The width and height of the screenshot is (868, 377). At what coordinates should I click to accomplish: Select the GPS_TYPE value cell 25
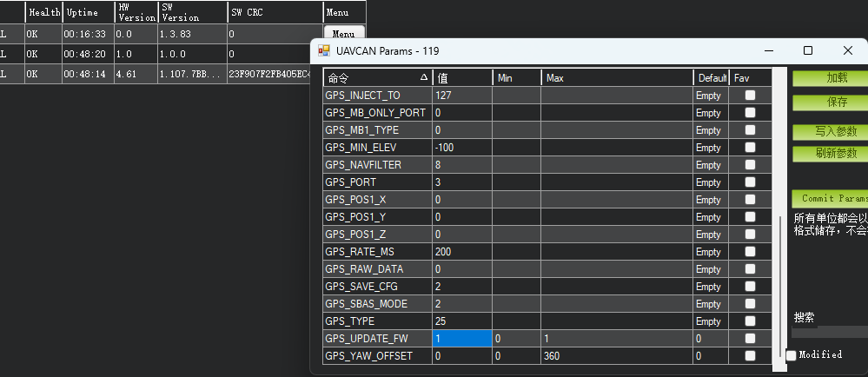462,321
